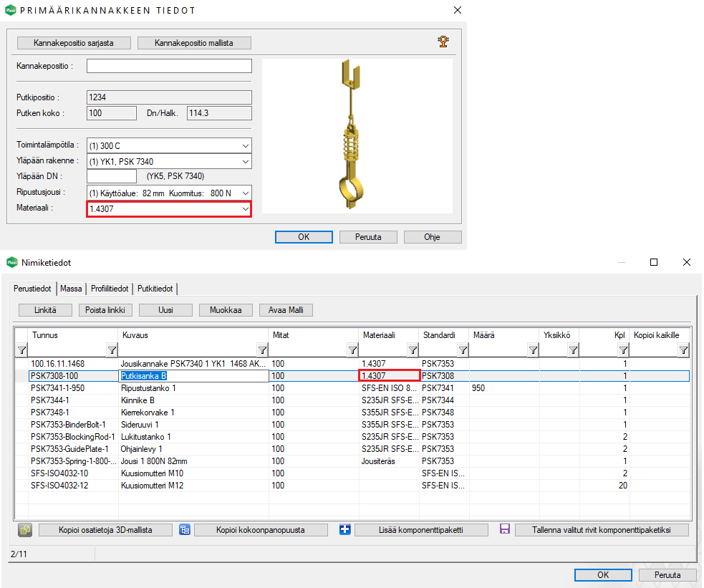
Task: Open the Toimintalämpötila dropdown
Action: (x=246, y=145)
